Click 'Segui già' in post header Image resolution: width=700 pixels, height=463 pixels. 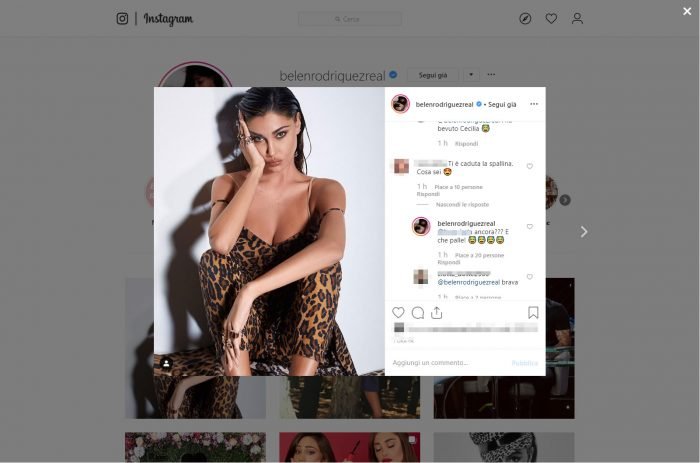pyautogui.click(x=502, y=104)
